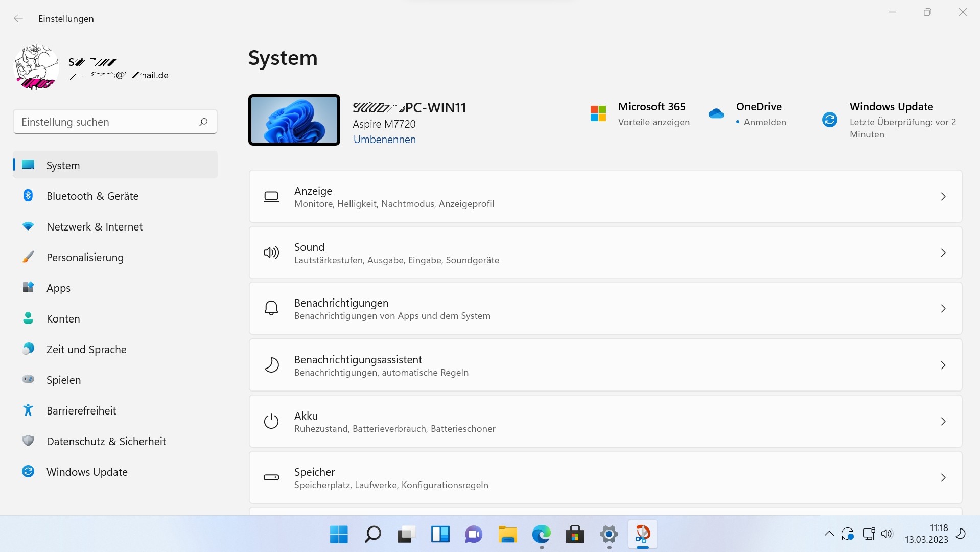Screen dimensions: 980x552
Task: Expand the Speicher chevron arrow
Action: 943,477
